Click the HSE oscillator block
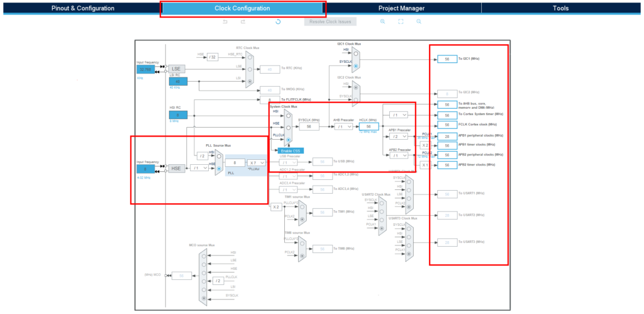644x314 pixels. click(x=176, y=168)
